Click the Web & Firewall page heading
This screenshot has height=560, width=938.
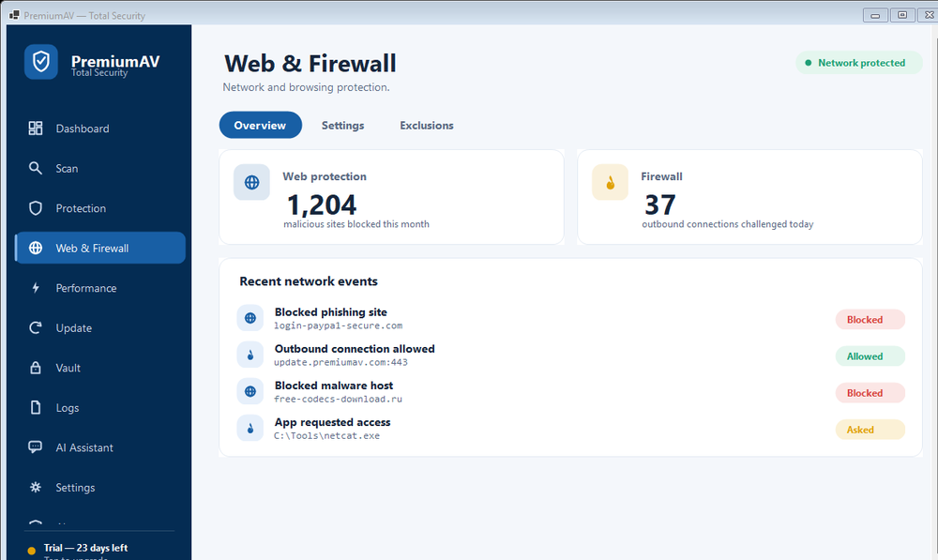tap(310, 64)
